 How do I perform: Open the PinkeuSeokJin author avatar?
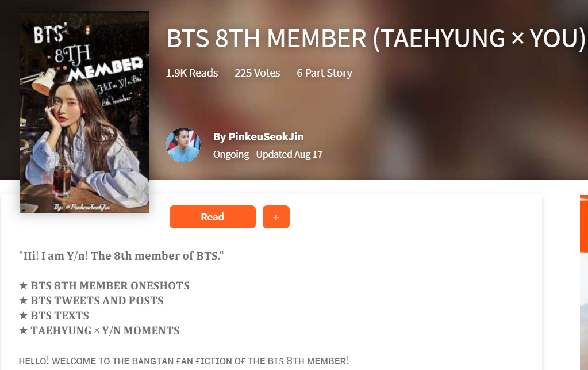coord(183,145)
